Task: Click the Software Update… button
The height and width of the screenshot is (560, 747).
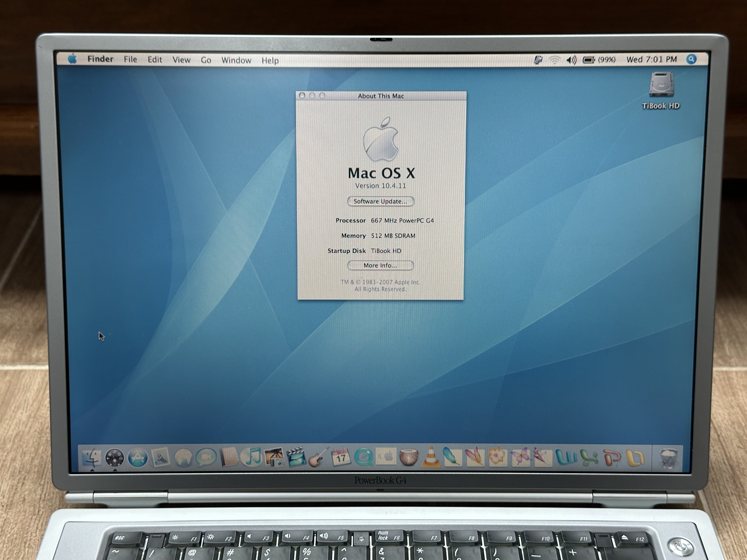Action: point(381,201)
